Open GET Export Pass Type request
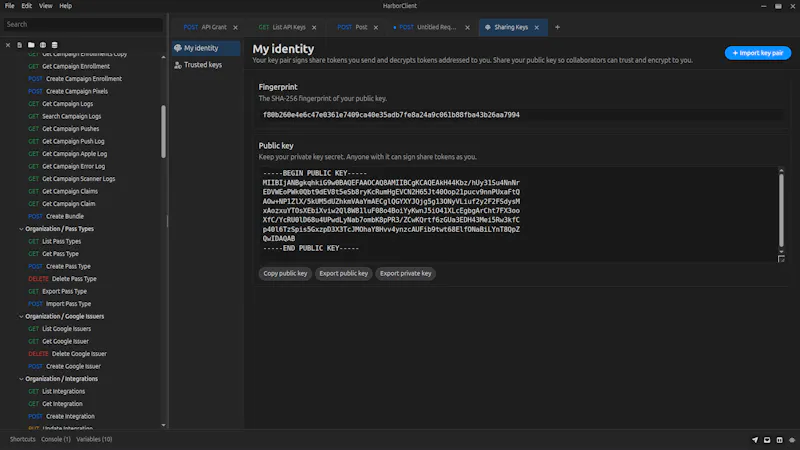The image size is (800, 450). coord(58,292)
